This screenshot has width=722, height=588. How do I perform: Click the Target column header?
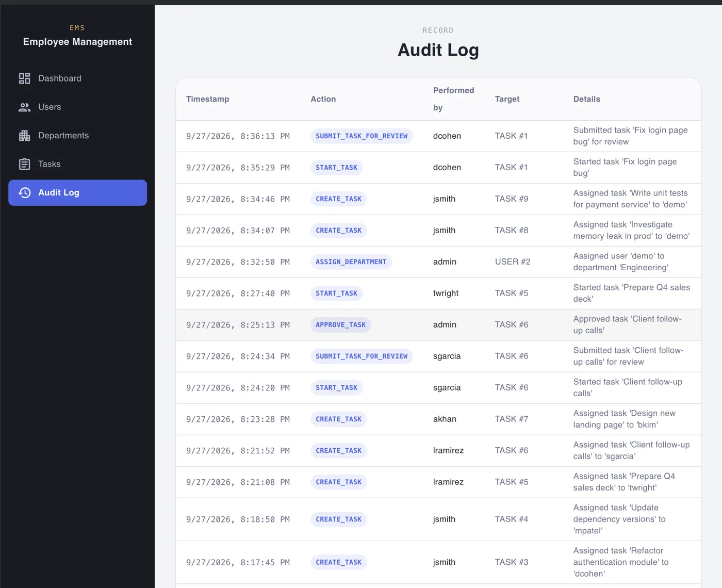click(507, 99)
